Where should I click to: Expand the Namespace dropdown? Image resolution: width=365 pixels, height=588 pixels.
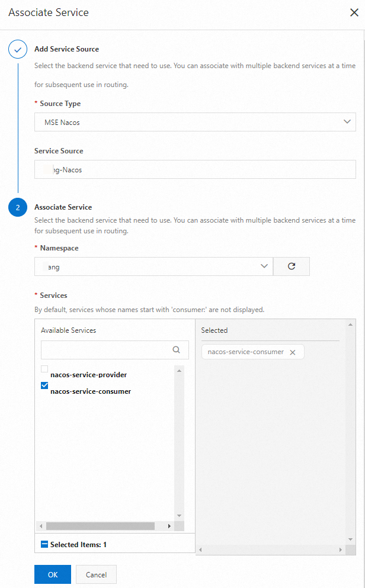pyautogui.click(x=153, y=266)
